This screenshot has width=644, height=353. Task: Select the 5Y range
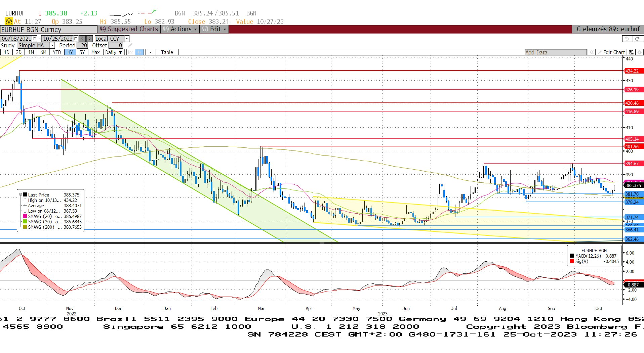point(82,52)
